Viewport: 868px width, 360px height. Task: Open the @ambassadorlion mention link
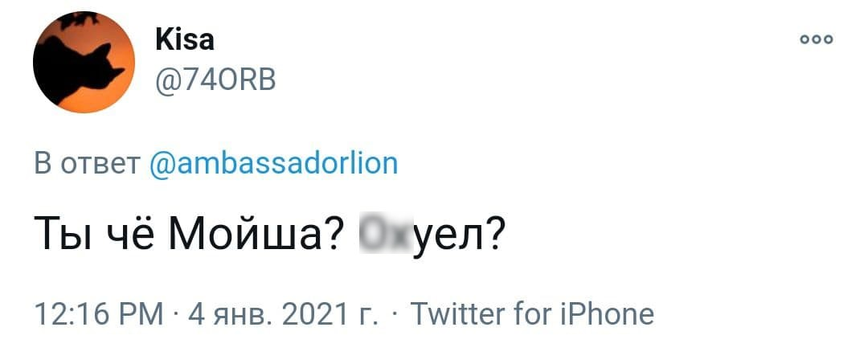(274, 163)
